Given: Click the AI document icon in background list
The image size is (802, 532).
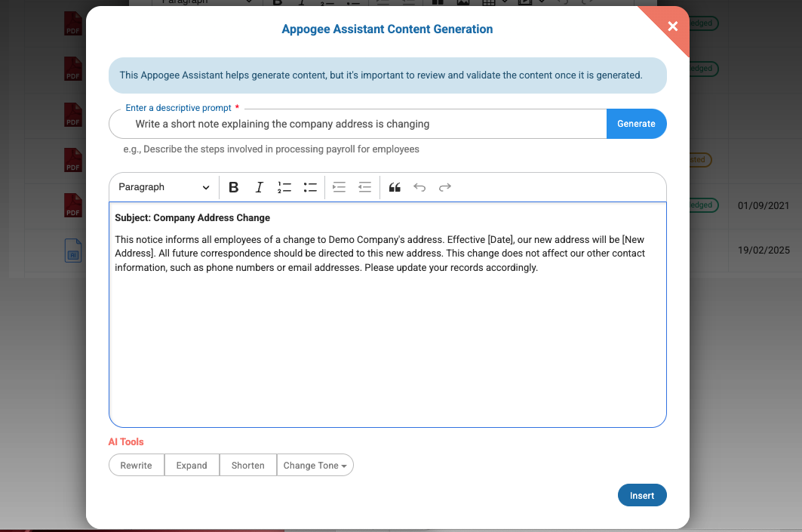Looking at the screenshot, I should (73, 251).
